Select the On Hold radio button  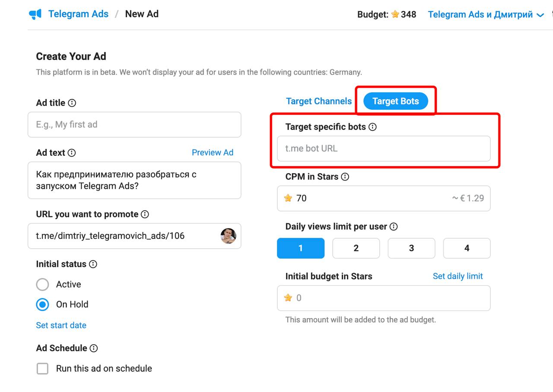(42, 304)
